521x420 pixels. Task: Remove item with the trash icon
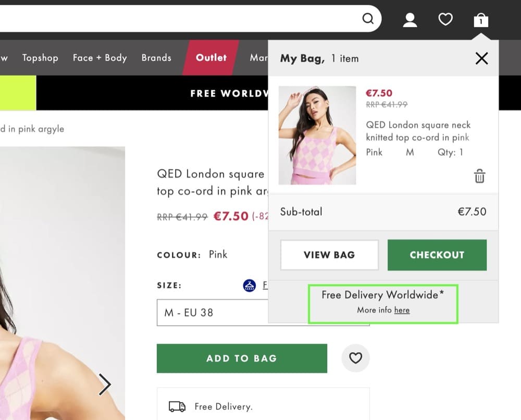(x=479, y=176)
